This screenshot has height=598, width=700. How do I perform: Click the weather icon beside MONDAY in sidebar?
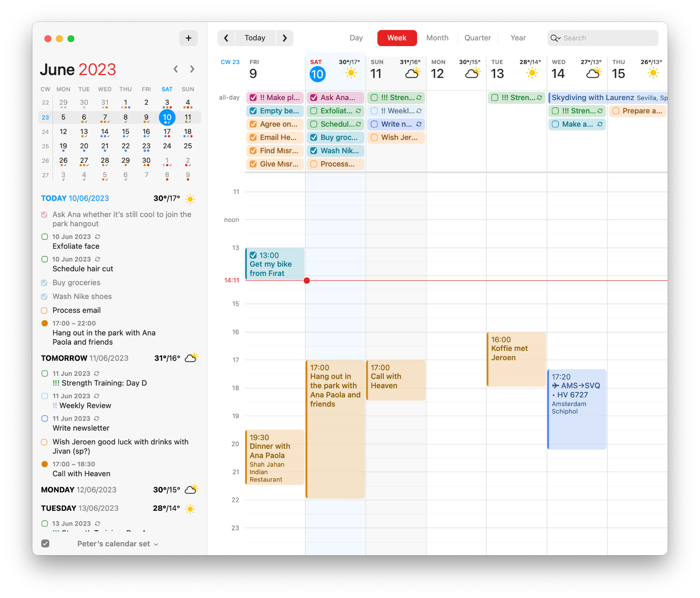tap(191, 489)
